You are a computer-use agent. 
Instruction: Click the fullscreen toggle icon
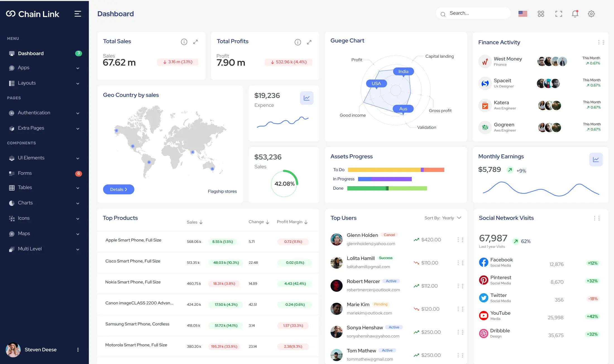pos(558,14)
